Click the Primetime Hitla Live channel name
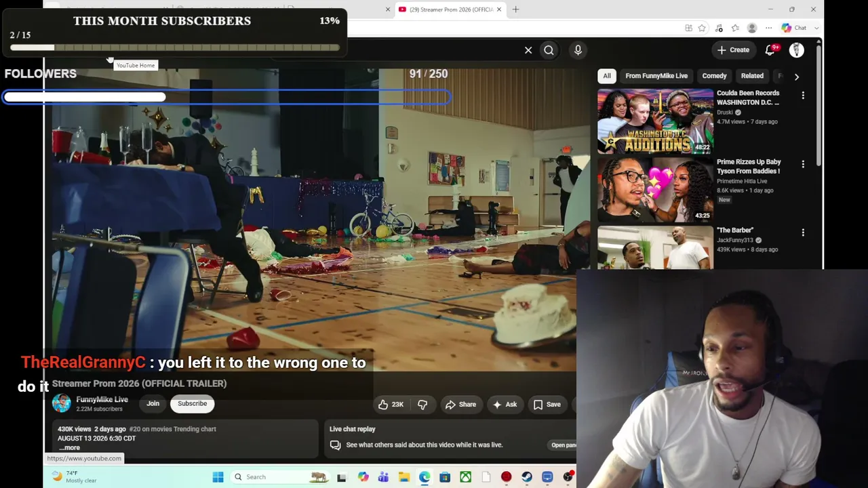Screen dimensions: 868x488 (x=742, y=182)
